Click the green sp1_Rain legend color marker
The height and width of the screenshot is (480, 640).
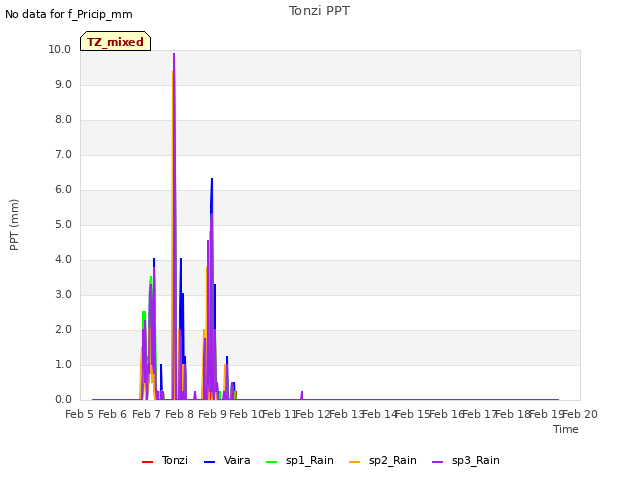pyautogui.click(x=271, y=462)
